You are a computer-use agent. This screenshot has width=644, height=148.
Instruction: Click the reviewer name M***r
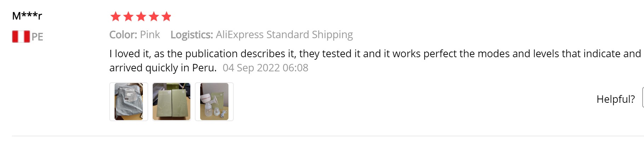(x=27, y=16)
